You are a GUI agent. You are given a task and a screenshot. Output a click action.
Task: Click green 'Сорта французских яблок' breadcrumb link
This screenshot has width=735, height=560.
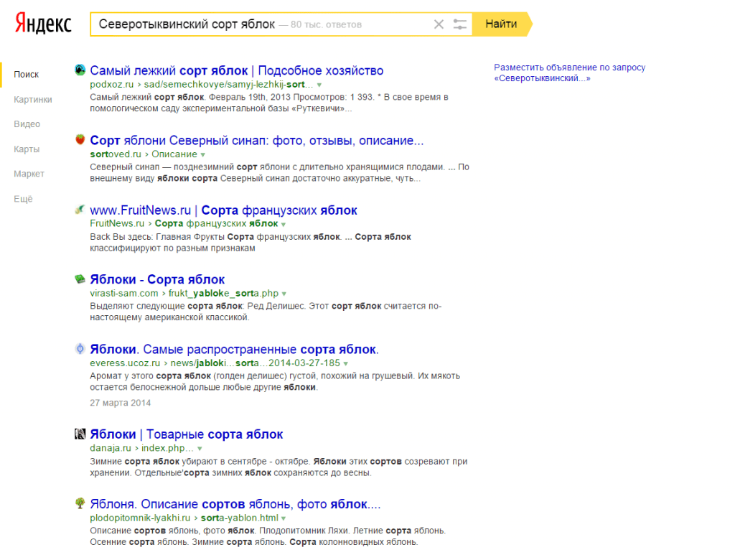216,224
